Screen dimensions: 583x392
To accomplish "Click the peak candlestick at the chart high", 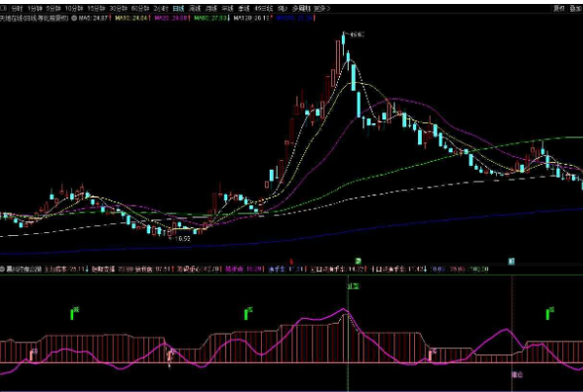I will point(344,39).
